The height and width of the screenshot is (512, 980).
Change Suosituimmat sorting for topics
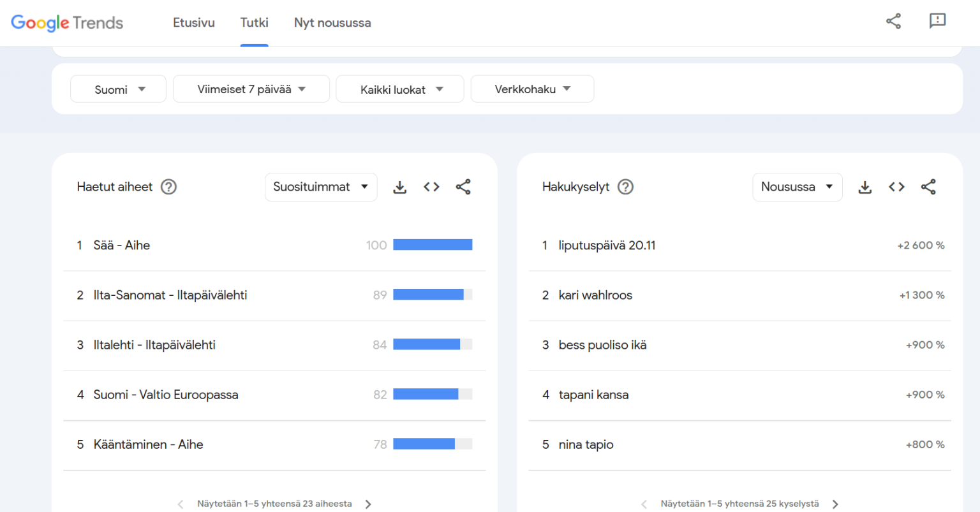[321, 187]
